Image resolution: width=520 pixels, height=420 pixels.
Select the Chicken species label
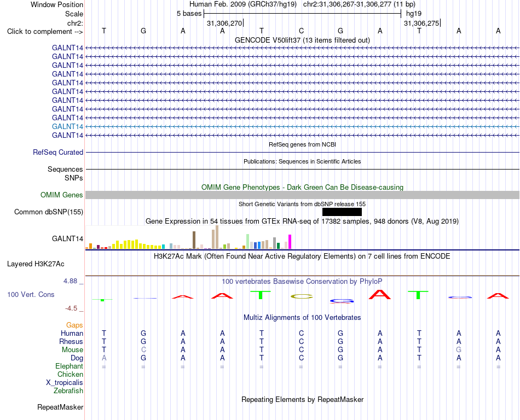[70, 374]
